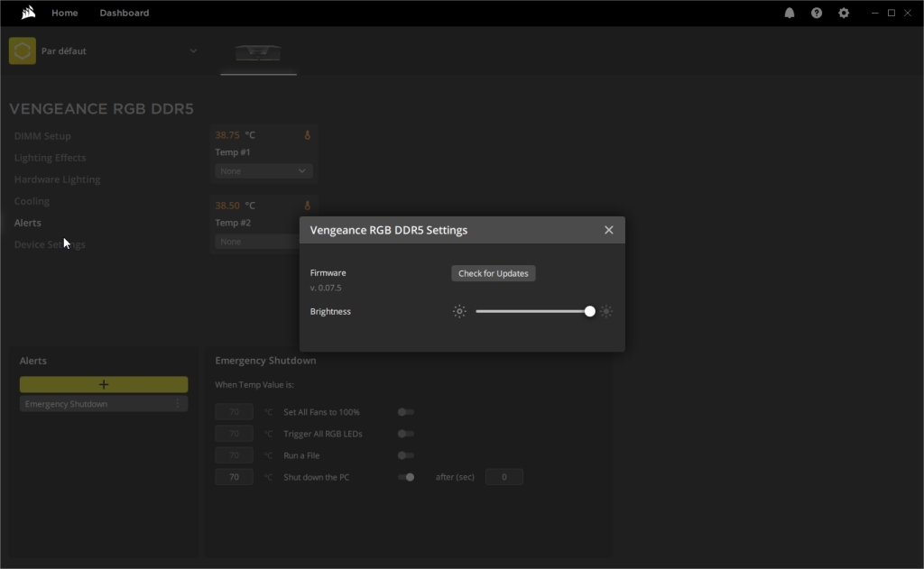Open the Hardware Lighting section

coord(57,179)
